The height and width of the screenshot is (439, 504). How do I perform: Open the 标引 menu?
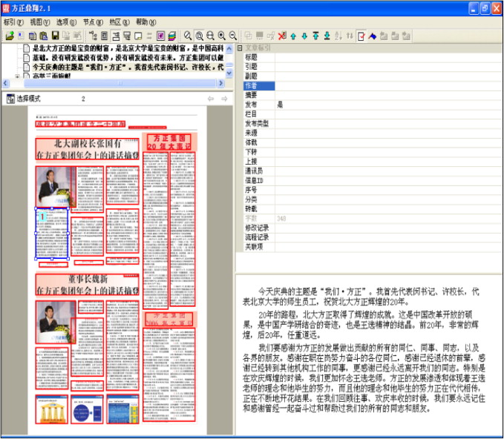click(13, 22)
